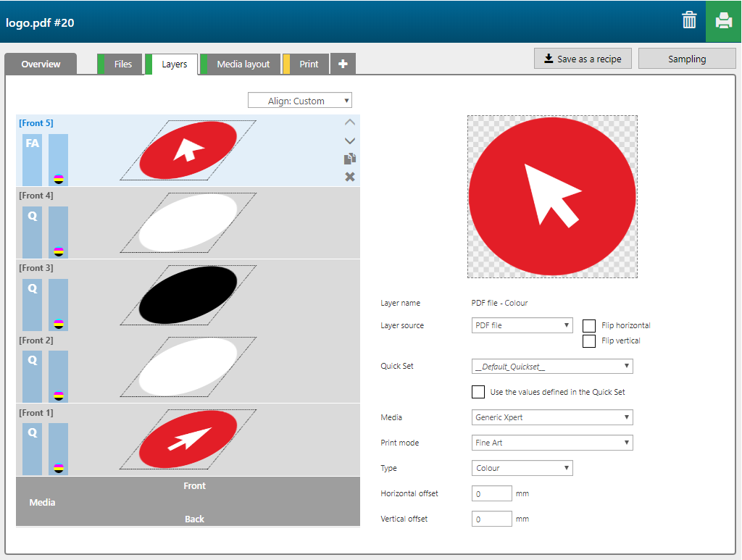
Task: Enable Flip horizontal checkbox
Action: [588, 325]
